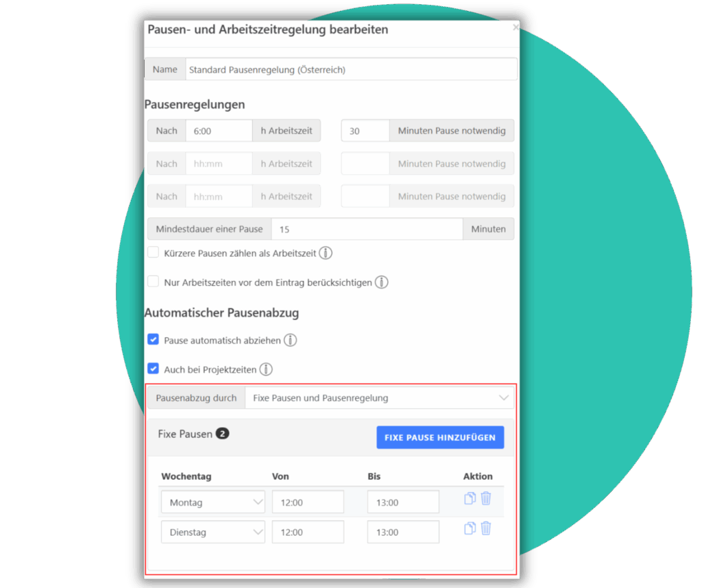Click the Name input field
The width and height of the screenshot is (706, 588).
point(351,69)
